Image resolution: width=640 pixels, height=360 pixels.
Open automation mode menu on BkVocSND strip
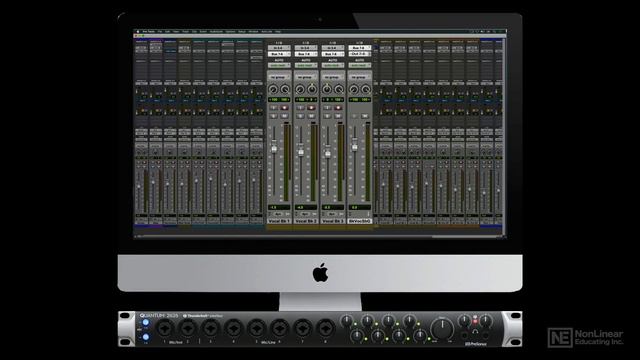point(360,65)
